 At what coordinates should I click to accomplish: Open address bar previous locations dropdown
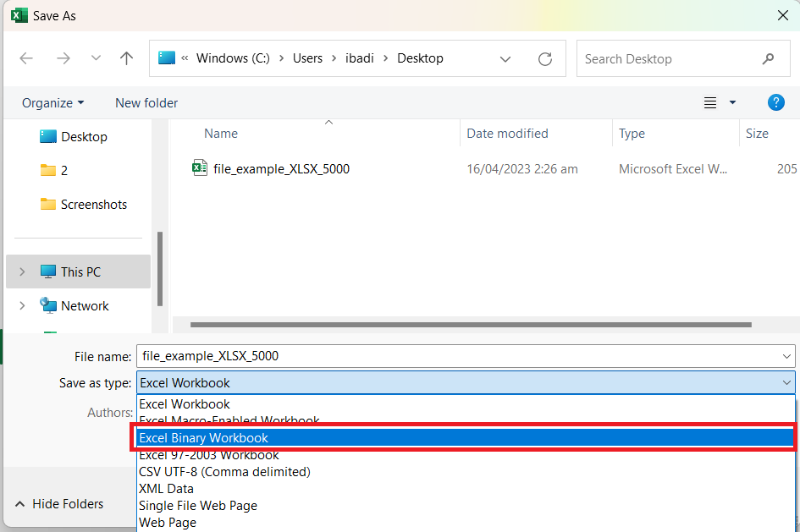[x=505, y=59]
